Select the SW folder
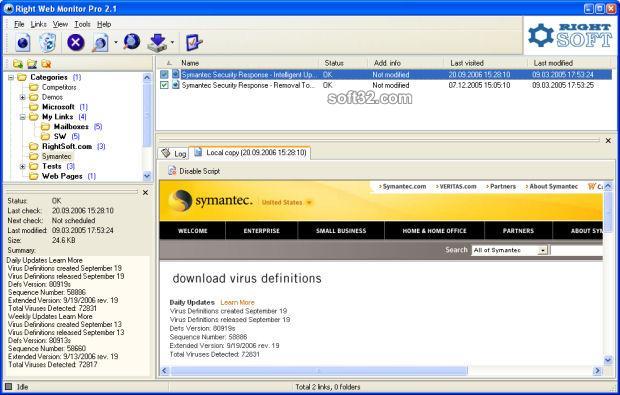Image resolution: width=620 pixels, height=395 pixels. click(60, 136)
